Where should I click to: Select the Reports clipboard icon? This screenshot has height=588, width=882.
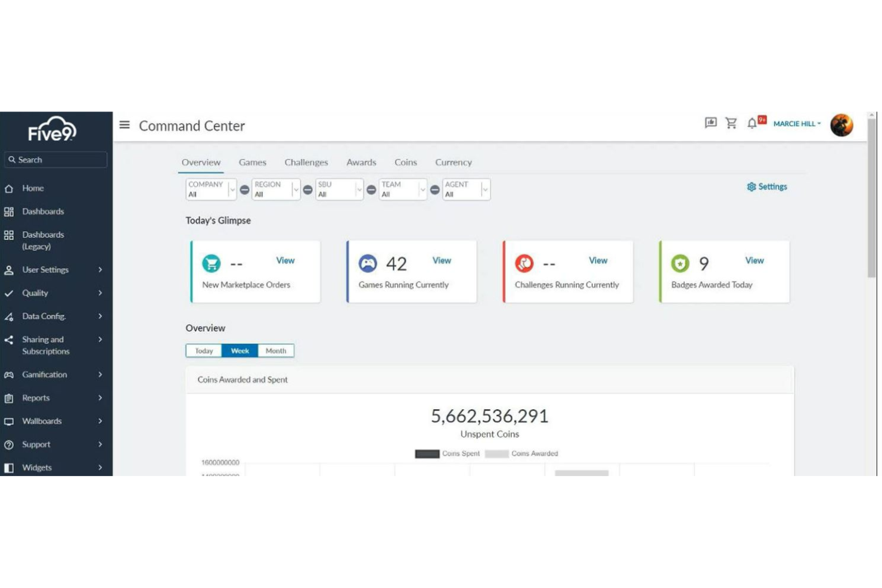(x=9, y=398)
